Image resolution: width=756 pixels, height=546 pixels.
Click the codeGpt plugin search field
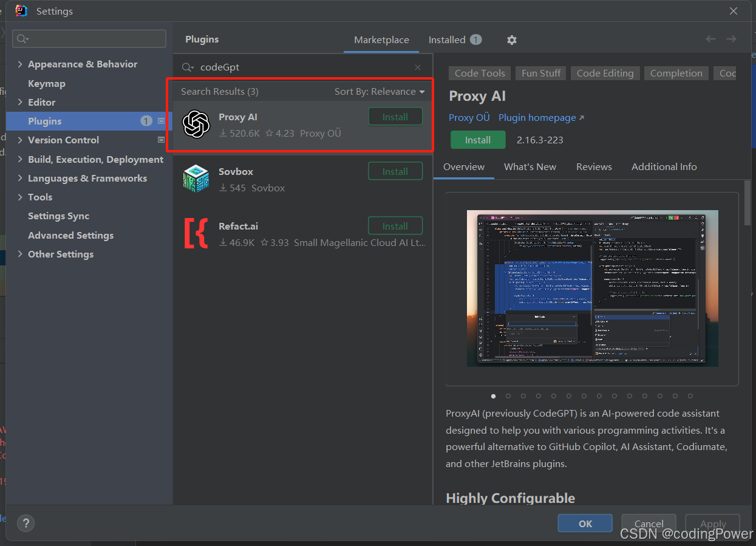[x=303, y=67]
